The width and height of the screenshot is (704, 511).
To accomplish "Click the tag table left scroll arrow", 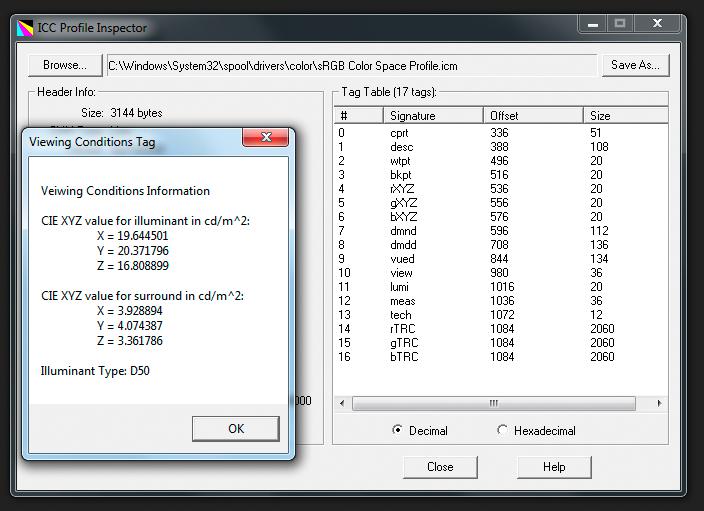I will [x=342, y=403].
